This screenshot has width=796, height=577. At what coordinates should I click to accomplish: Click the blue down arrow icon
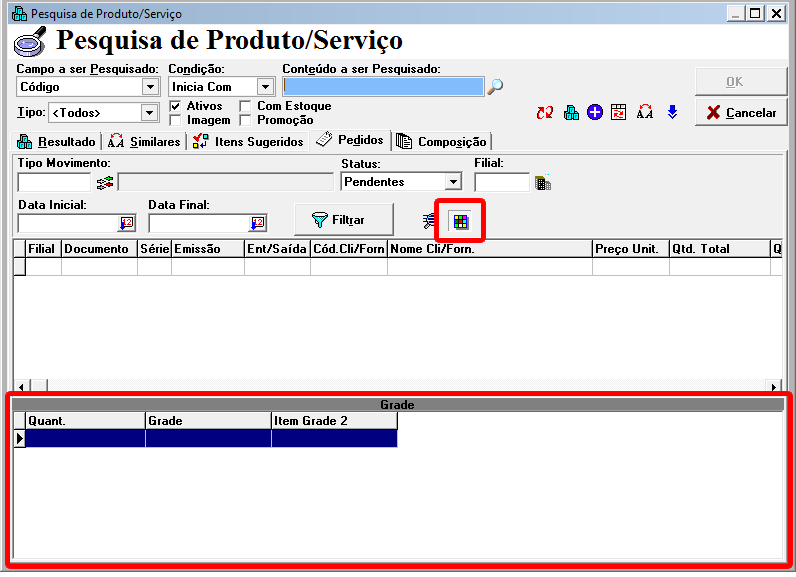tap(672, 113)
